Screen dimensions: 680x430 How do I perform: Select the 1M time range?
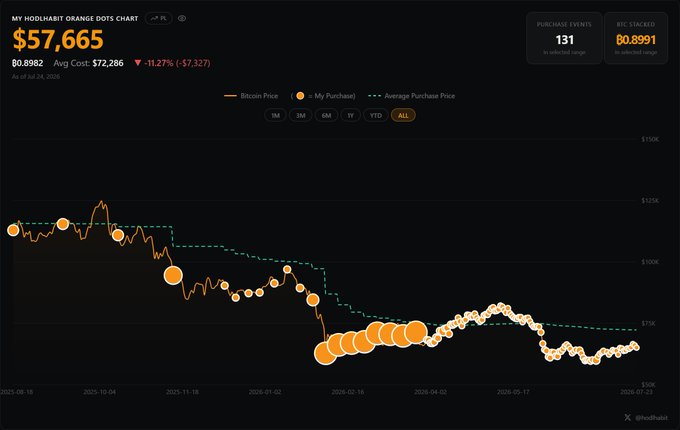coord(275,115)
